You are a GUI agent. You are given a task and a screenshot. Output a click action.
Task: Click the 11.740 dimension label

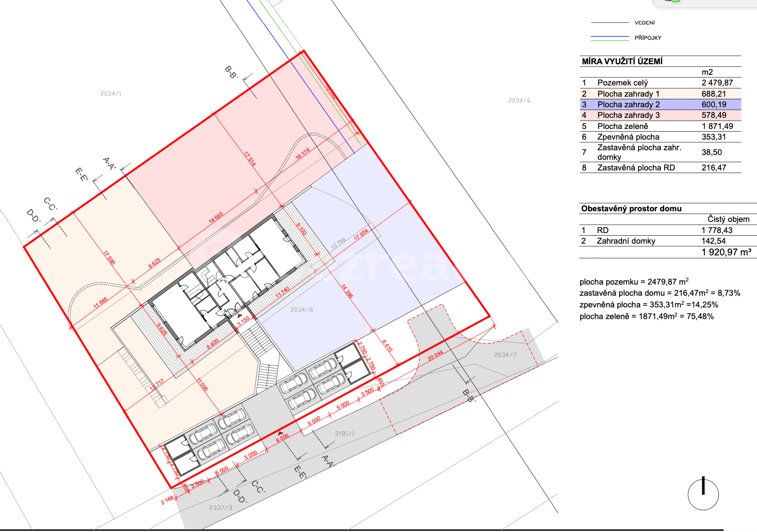pos(282,292)
